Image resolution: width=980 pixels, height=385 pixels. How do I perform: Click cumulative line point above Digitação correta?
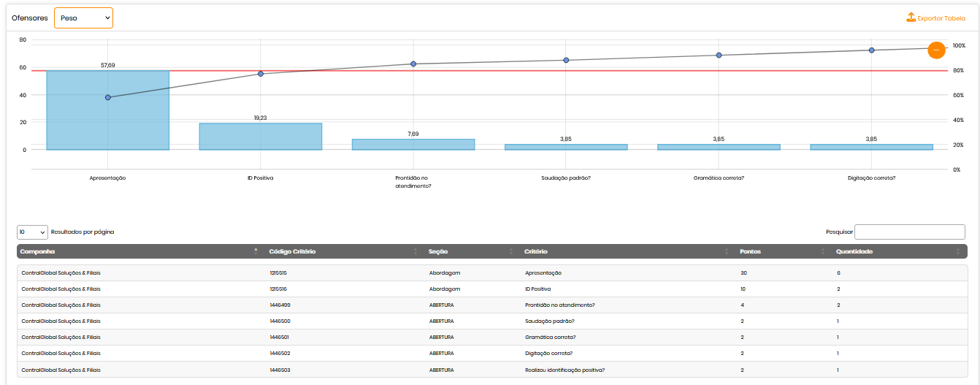pyautogui.click(x=871, y=50)
